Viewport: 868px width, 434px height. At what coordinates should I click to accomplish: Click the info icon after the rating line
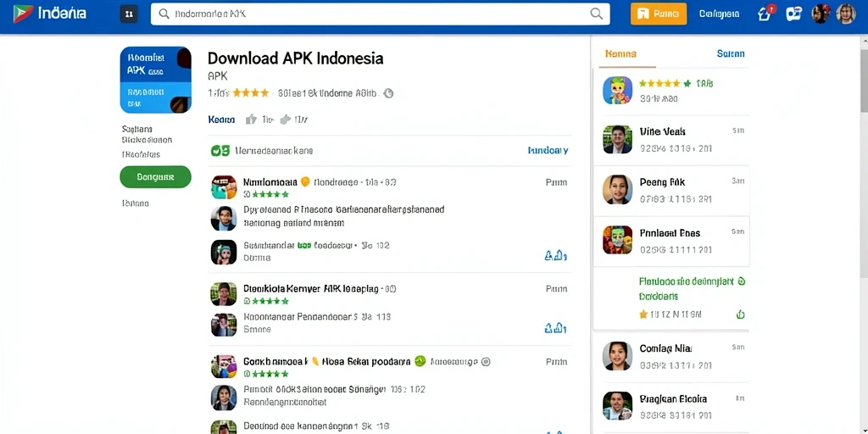click(x=388, y=93)
